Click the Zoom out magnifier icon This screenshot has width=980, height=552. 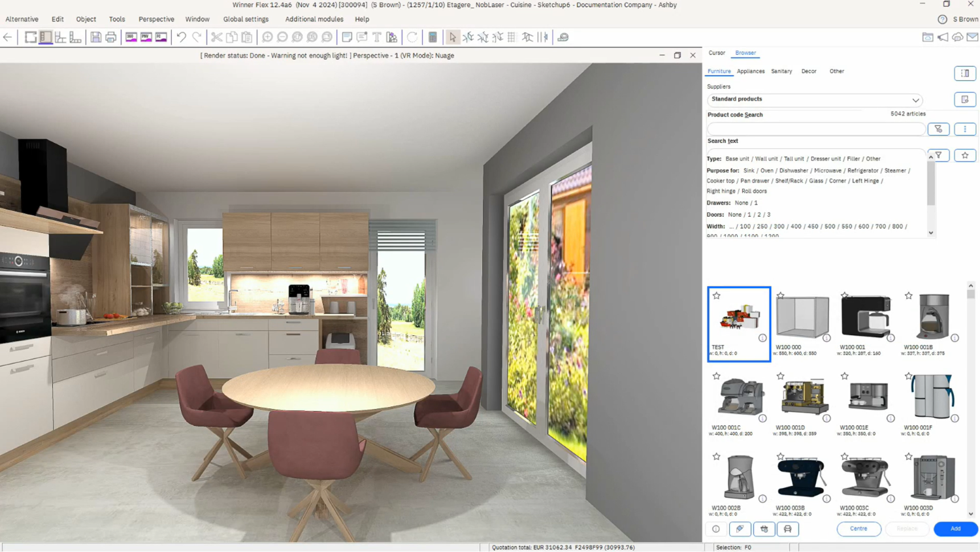282,37
